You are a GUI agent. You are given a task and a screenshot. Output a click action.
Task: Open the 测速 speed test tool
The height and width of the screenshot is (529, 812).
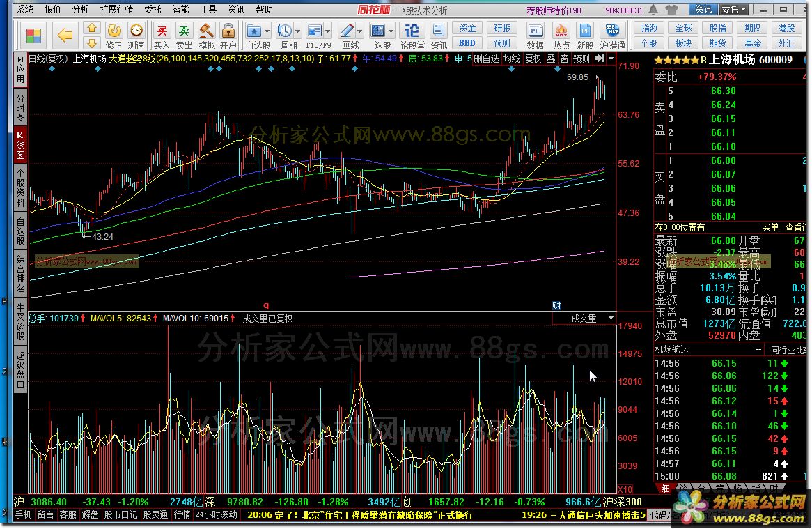pyautogui.click(x=136, y=36)
